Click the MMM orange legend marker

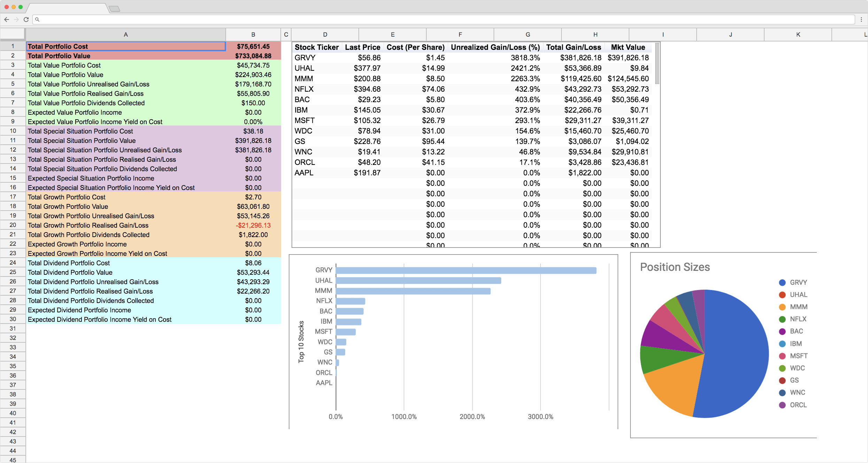tap(782, 307)
